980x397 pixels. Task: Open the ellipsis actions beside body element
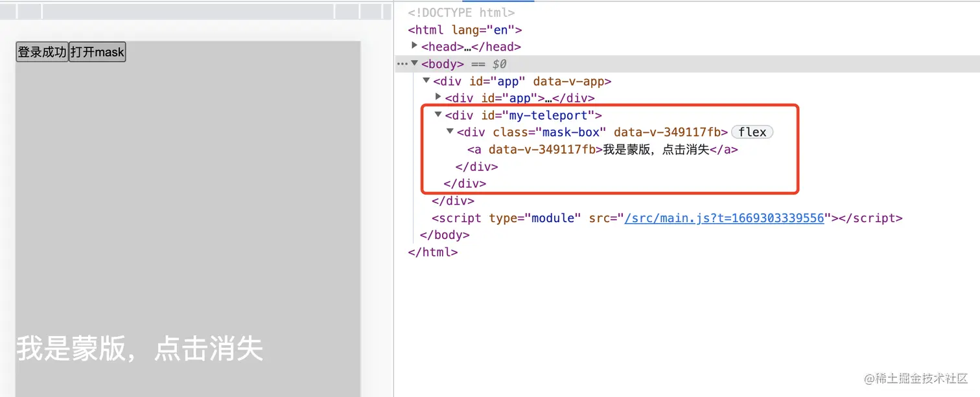pos(402,63)
